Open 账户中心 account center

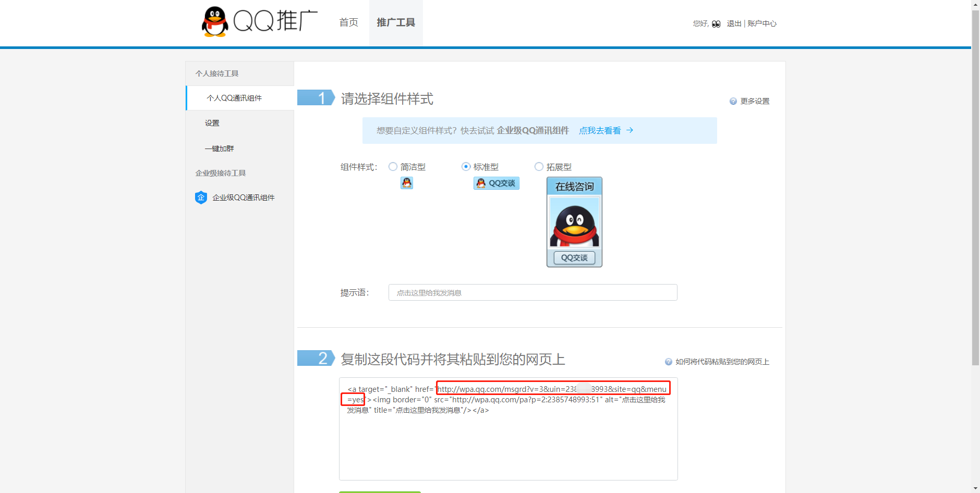pos(762,23)
